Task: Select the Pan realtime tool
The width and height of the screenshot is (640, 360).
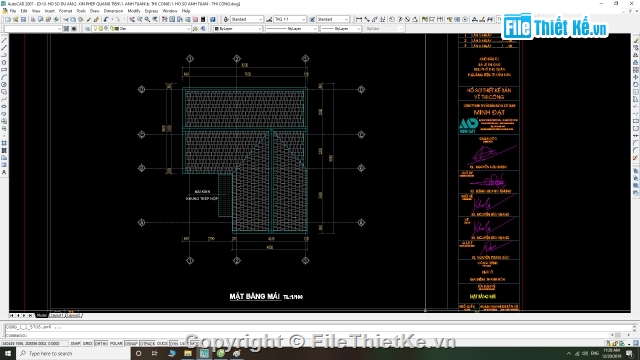Action: (131, 19)
